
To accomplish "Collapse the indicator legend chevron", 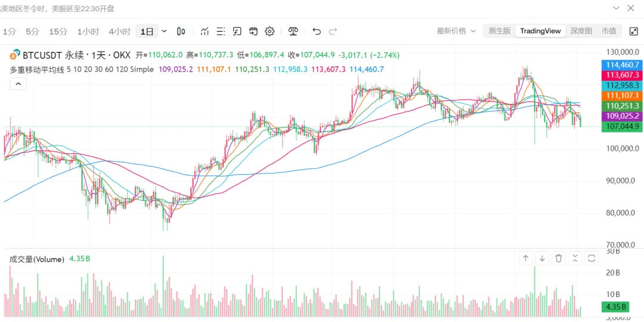I will (18, 84).
